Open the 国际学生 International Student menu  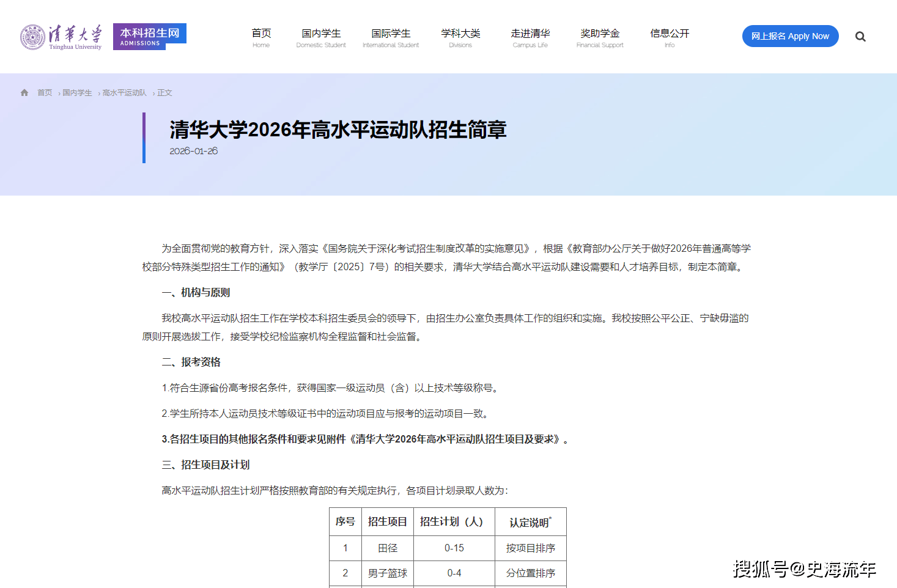391,37
